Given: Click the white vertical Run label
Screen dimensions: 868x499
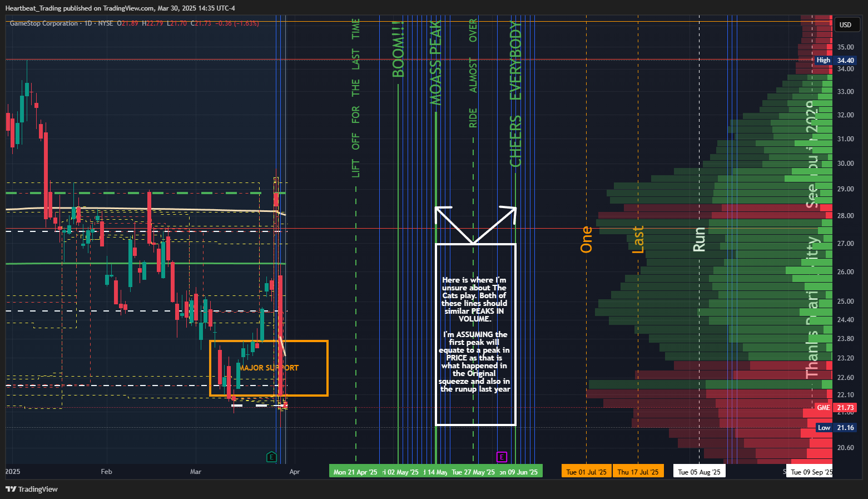Looking at the screenshot, I should [699, 239].
